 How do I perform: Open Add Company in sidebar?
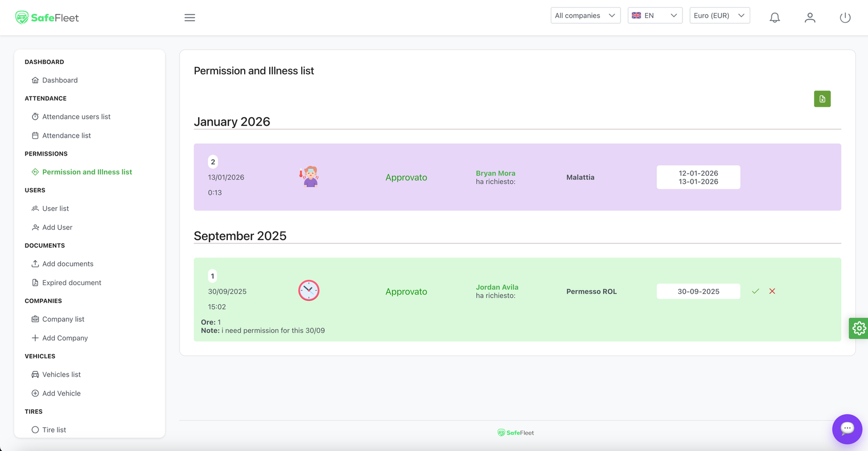(x=65, y=338)
